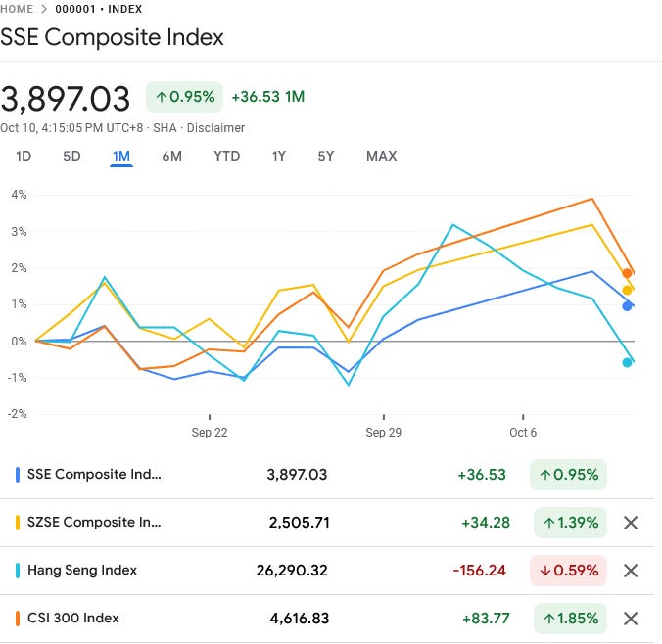This screenshot has width=662, height=644.
Task: Select the 6M time range tab
Action: pyautogui.click(x=171, y=157)
